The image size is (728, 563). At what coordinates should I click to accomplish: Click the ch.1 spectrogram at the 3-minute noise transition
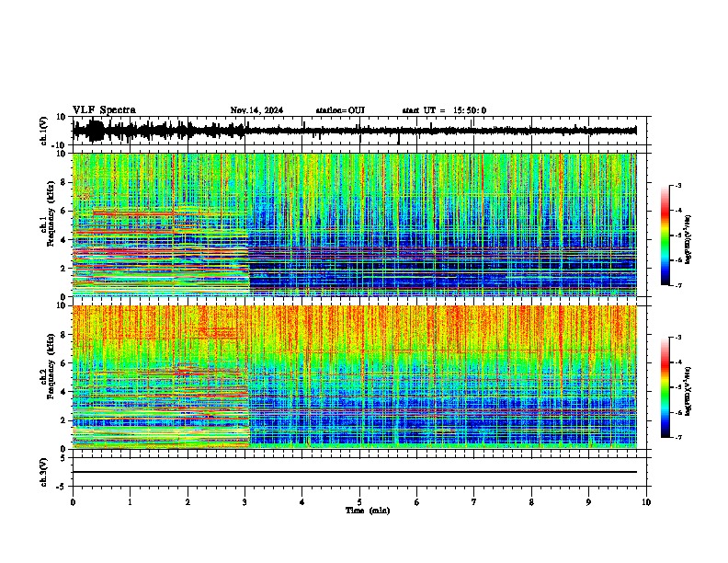249,224
